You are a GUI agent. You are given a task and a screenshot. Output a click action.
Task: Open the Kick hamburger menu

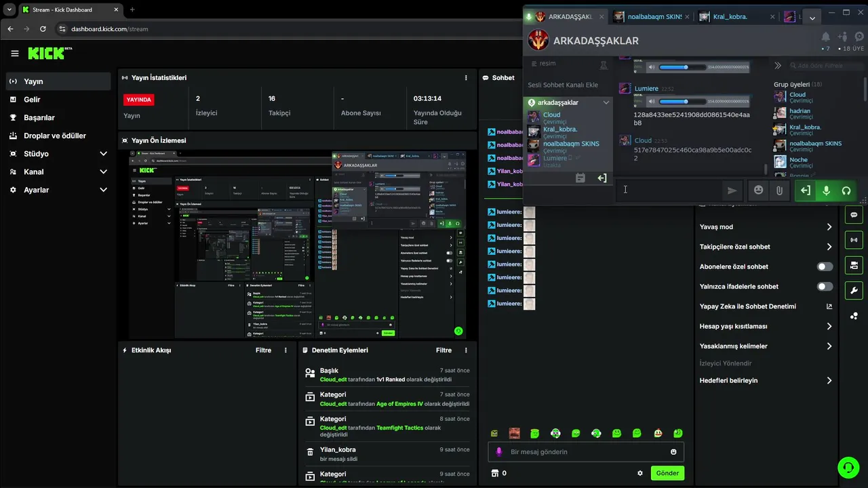15,54
